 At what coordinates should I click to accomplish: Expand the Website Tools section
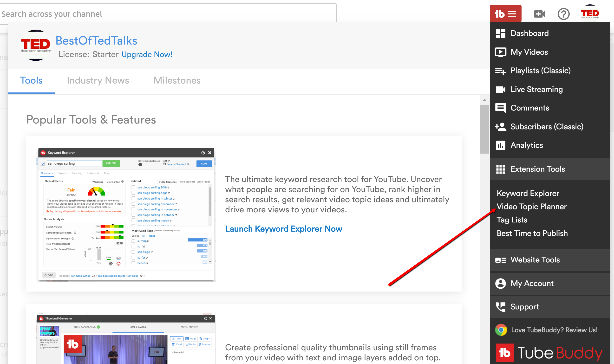535,260
